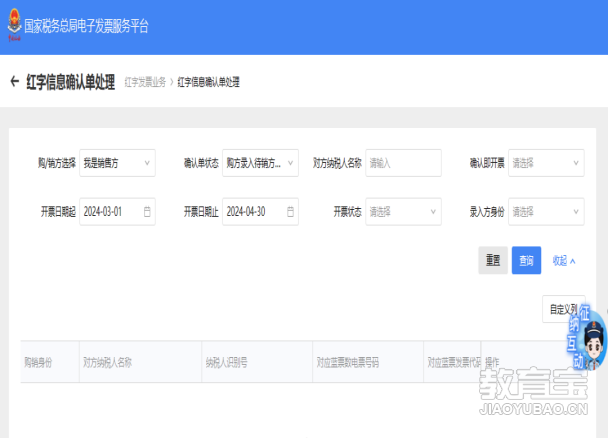Screen dimensions: 609x438
Task: Click the 对方纳税人名称 column header
Action: pyautogui.click(x=140, y=362)
